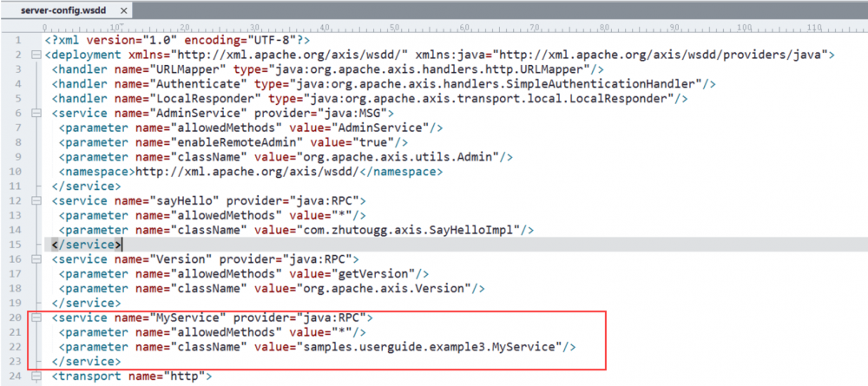Click line number 22 in the gutter
The image size is (868, 386).
coord(15,347)
